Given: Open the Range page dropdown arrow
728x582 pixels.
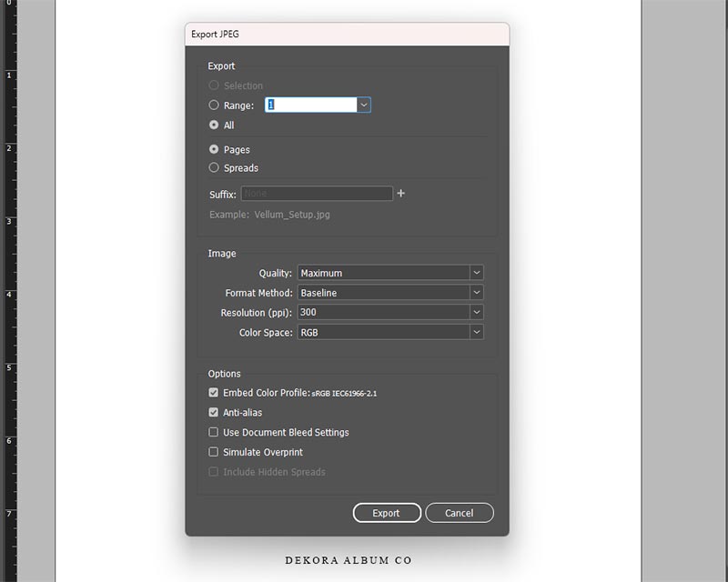Looking at the screenshot, I should [x=363, y=105].
